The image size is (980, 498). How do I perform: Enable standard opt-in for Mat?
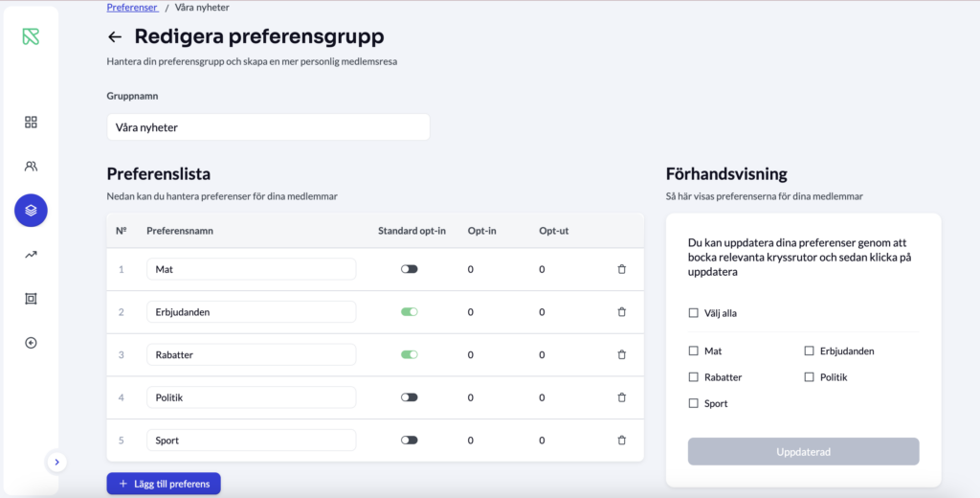[410, 269]
